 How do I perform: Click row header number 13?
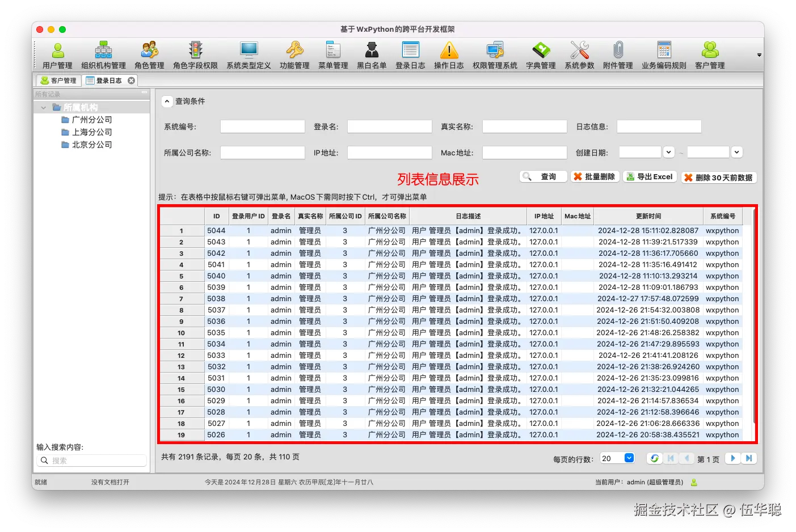[x=182, y=367]
